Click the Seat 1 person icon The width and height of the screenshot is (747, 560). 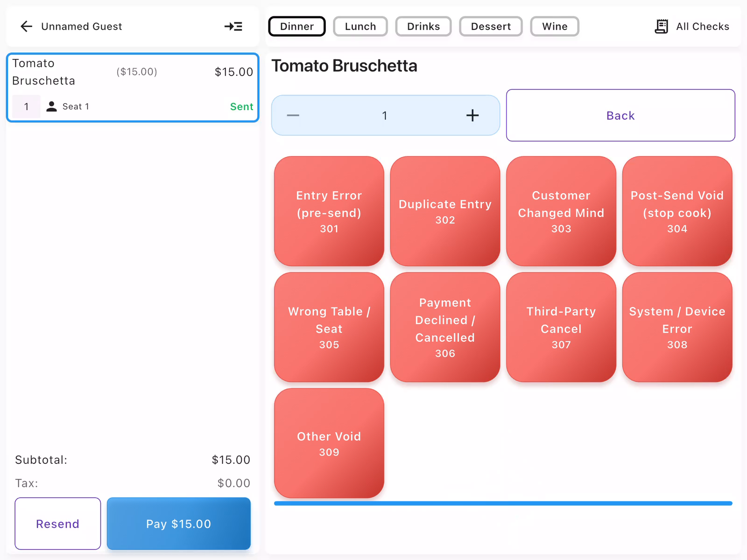(52, 107)
